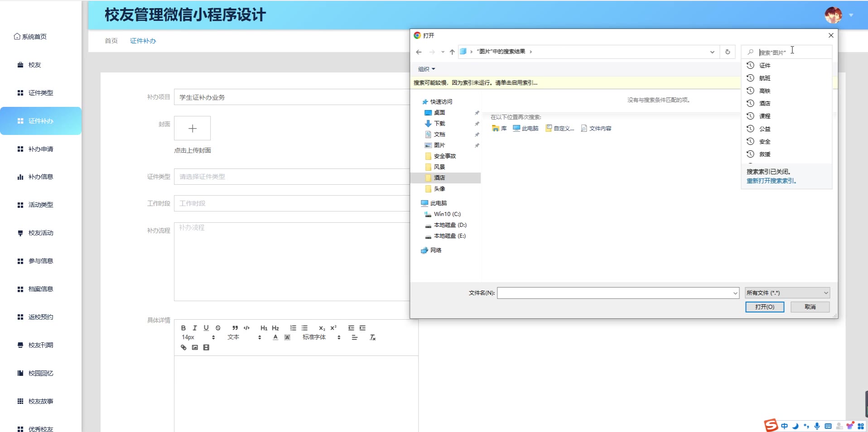868x432 pixels.
Task: Go up one folder level in the file dialog
Action: click(452, 52)
